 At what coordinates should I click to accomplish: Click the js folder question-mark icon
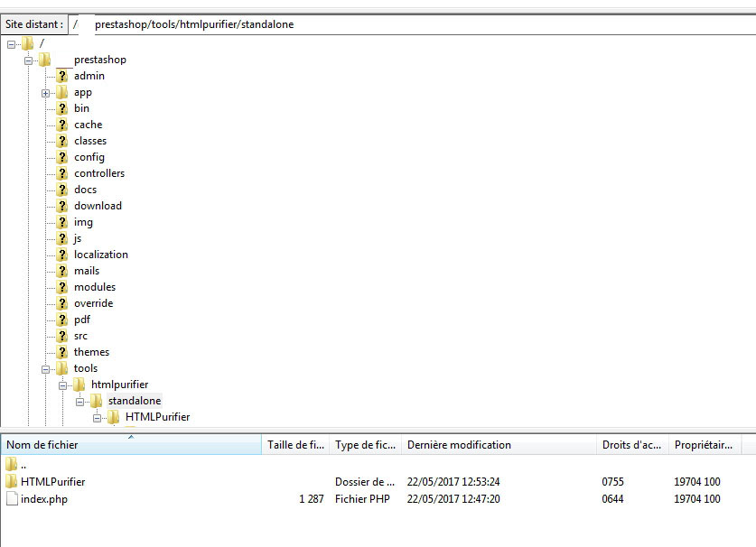pos(61,238)
